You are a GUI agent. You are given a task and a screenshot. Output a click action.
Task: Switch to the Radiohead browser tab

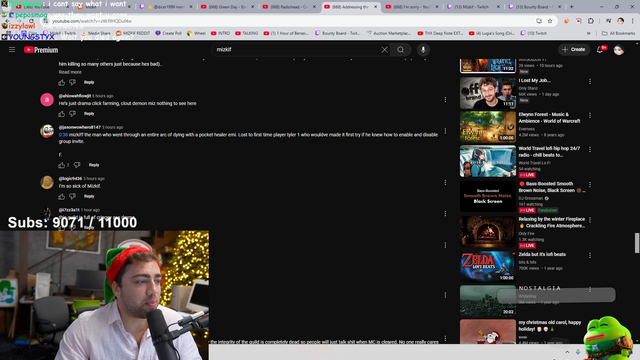click(289, 7)
